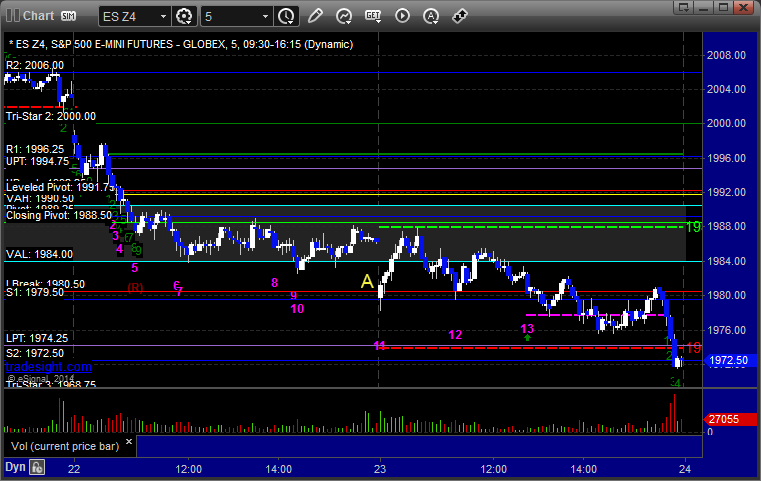Minimize the chart window
The image size is (761, 481).
[704, 7]
